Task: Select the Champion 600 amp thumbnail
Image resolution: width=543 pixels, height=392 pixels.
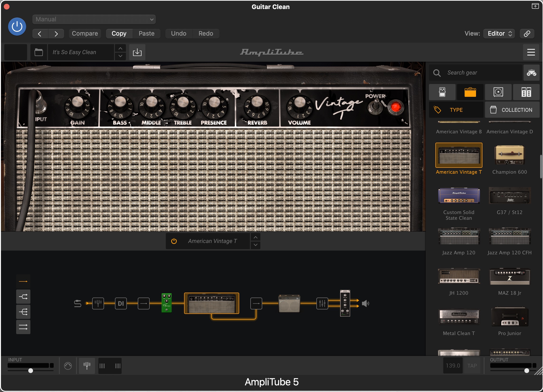Action: [x=510, y=155]
